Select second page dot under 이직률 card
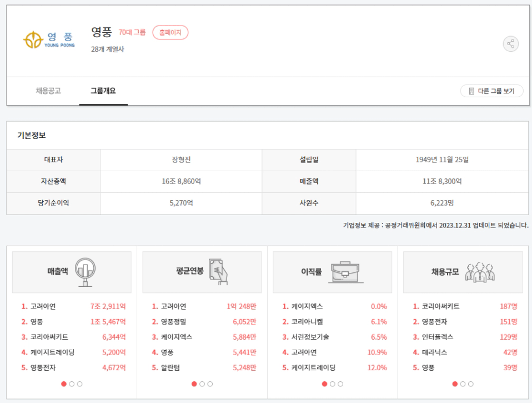The width and height of the screenshot is (532, 403). [x=332, y=384]
